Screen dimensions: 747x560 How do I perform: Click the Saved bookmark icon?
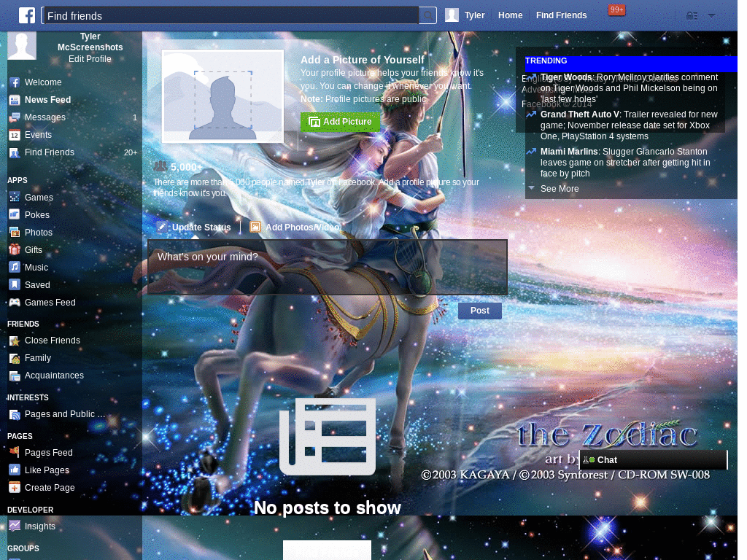point(15,285)
